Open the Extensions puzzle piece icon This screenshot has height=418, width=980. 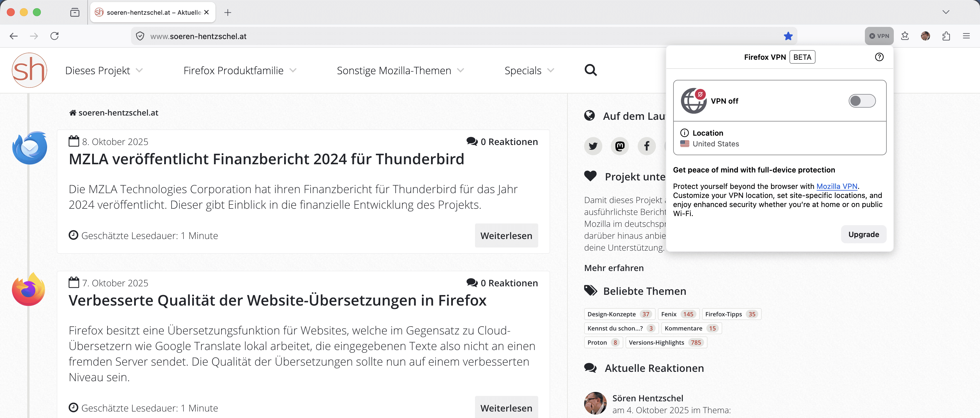click(946, 36)
